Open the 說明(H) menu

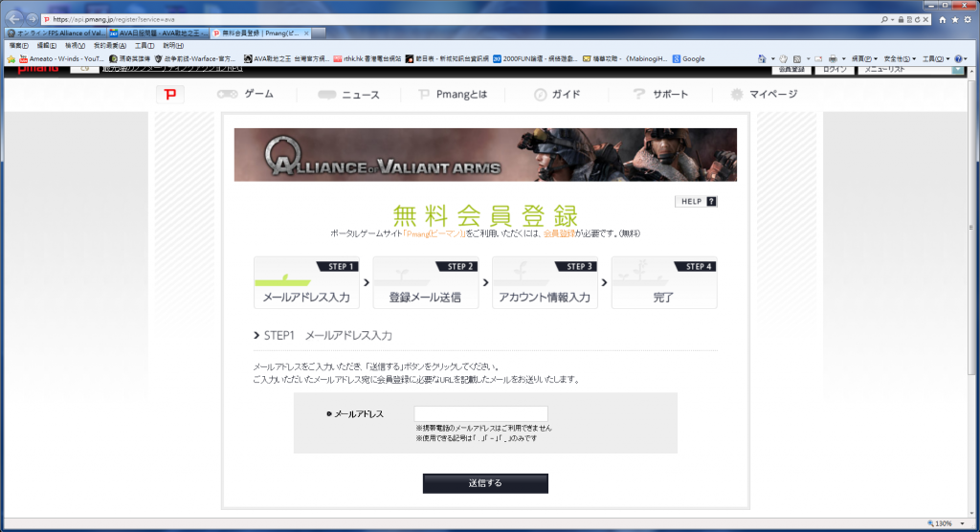[173, 46]
